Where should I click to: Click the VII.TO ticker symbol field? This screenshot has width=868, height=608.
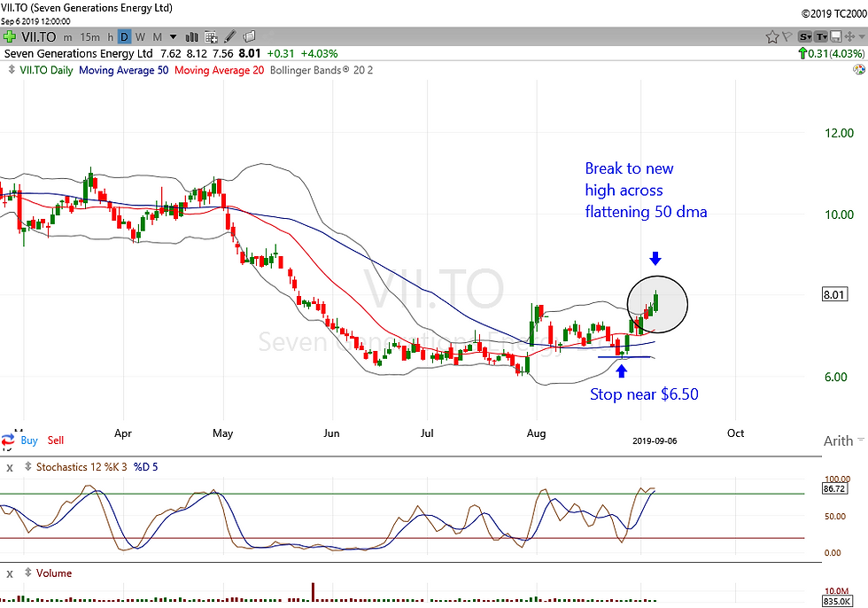39,37
